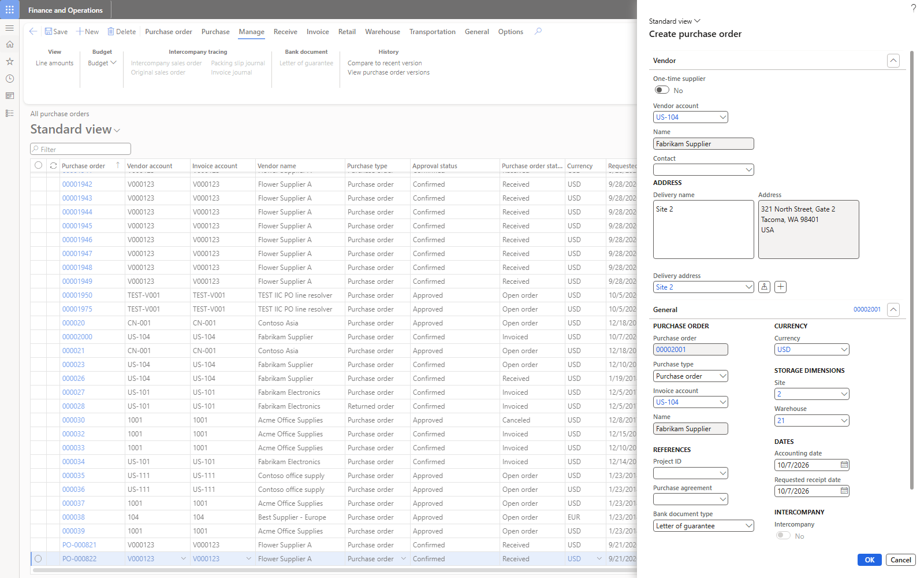Viewport: 924px width, 578px height.
Task: Click the grid horizontal scrollbar
Action: point(335,570)
